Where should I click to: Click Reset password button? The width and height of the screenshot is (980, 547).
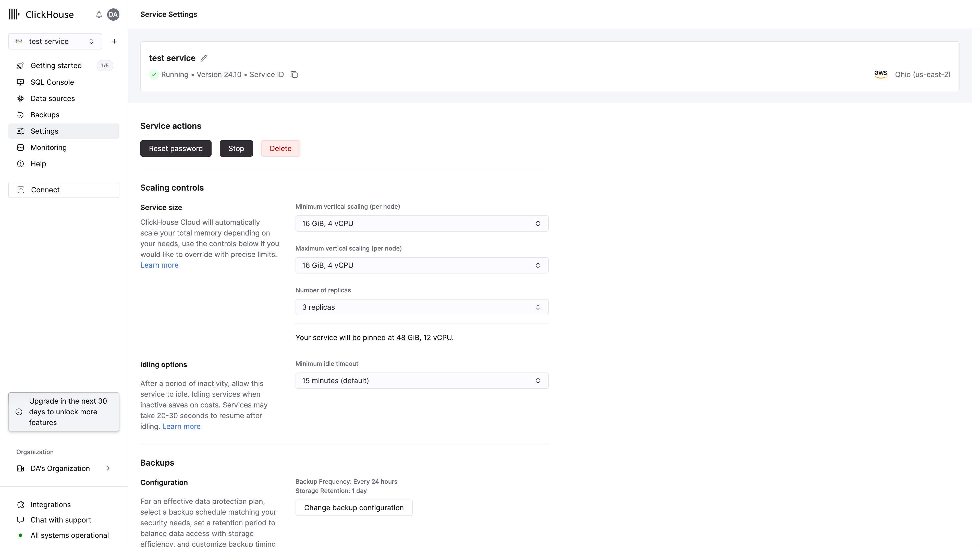pyautogui.click(x=176, y=148)
